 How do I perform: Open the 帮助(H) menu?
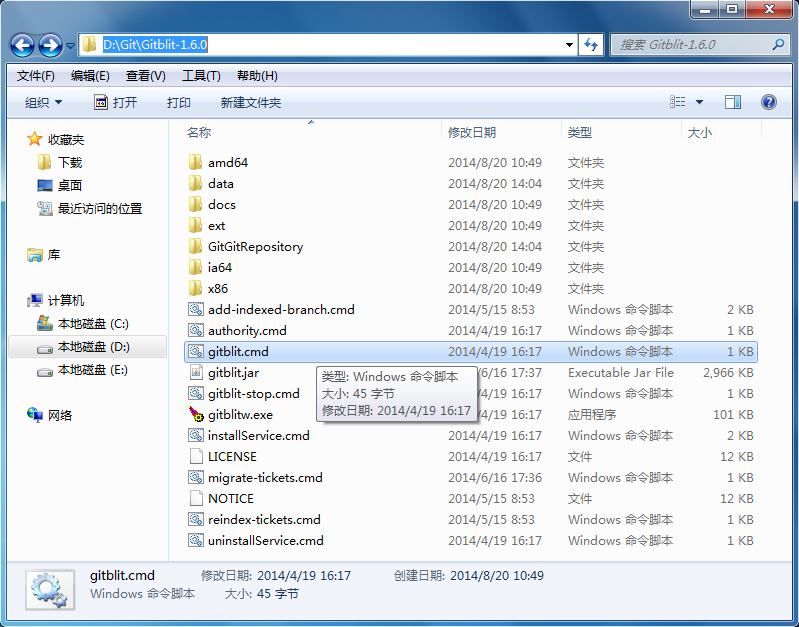[257, 76]
